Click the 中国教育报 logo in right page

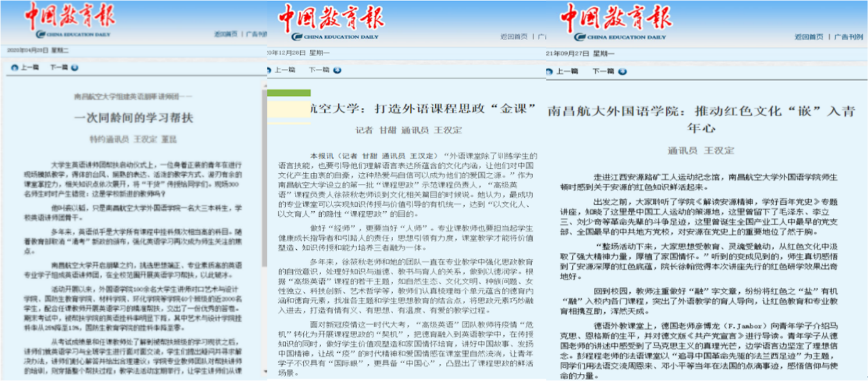coord(616,18)
